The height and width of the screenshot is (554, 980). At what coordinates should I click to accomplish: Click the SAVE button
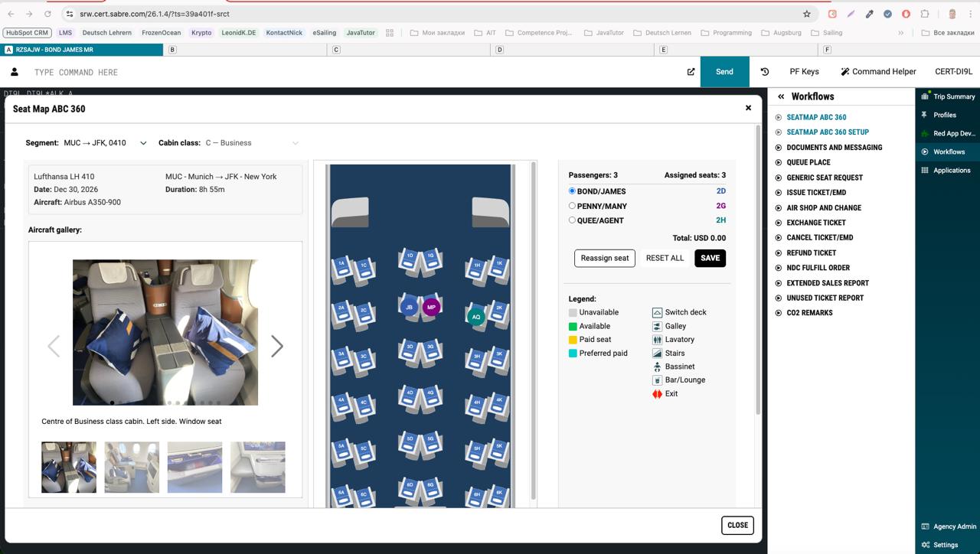(710, 258)
